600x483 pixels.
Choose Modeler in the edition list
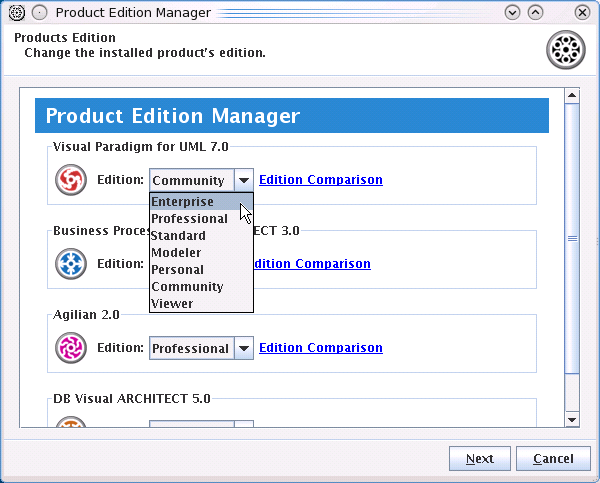click(x=201, y=253)
